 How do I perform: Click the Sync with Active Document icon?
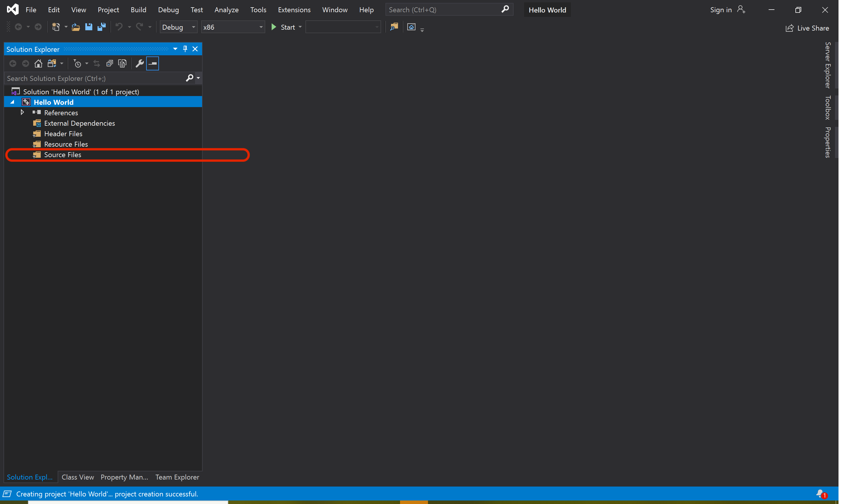click(97, 63)
